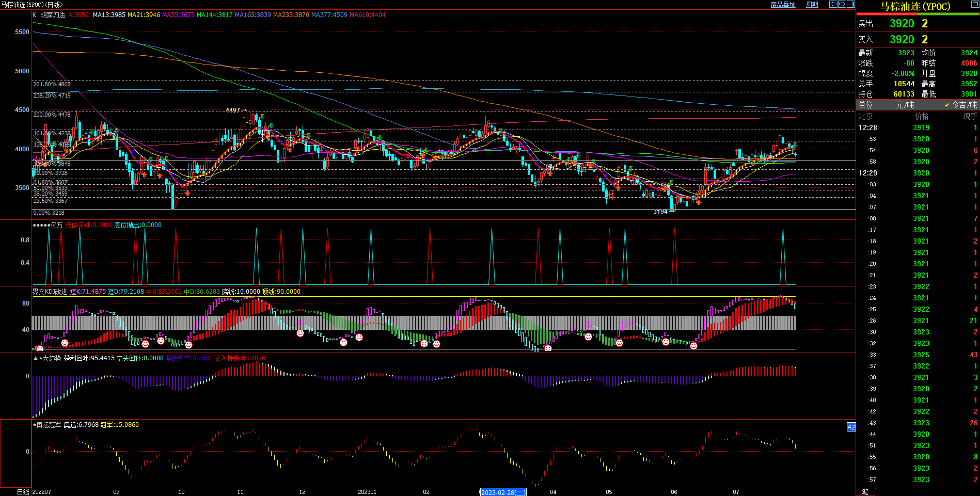
Task: Click the 奥运冠军 indicator name
Action: click(49, 425)
